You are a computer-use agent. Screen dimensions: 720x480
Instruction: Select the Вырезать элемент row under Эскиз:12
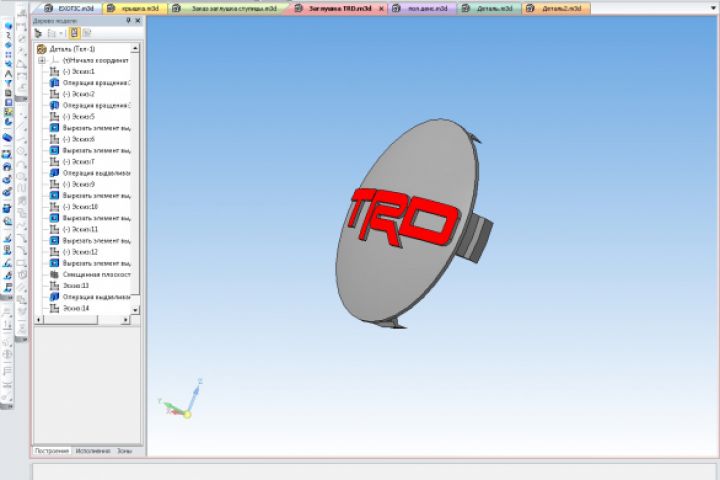[x=90, y=263]
